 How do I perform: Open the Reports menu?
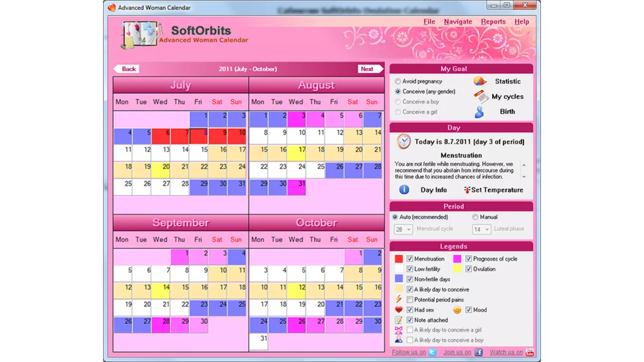click(x=493, y=22)
